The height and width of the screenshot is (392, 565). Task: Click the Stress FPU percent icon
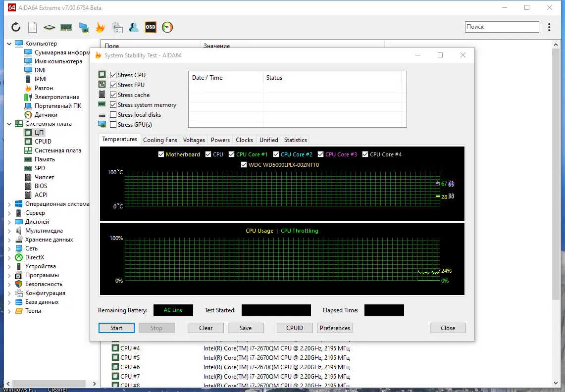pos(102,84)
